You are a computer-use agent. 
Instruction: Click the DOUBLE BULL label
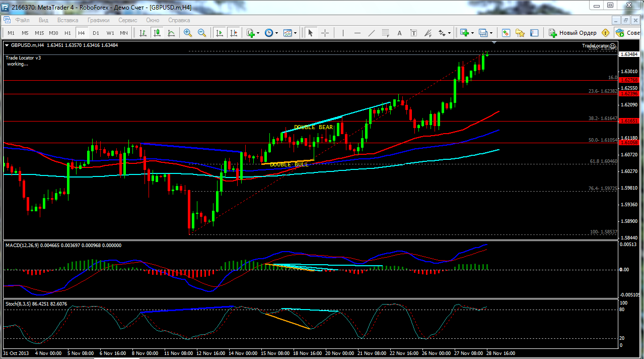289,164
